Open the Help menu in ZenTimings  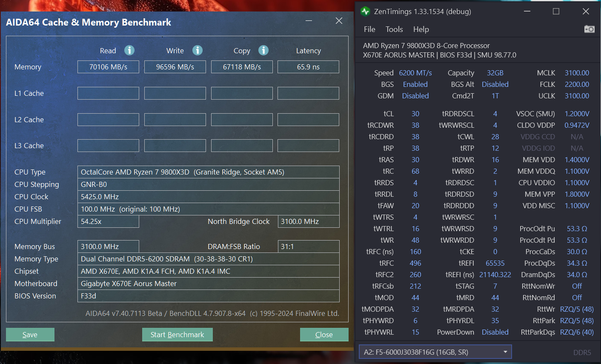[x=421, y=29]
